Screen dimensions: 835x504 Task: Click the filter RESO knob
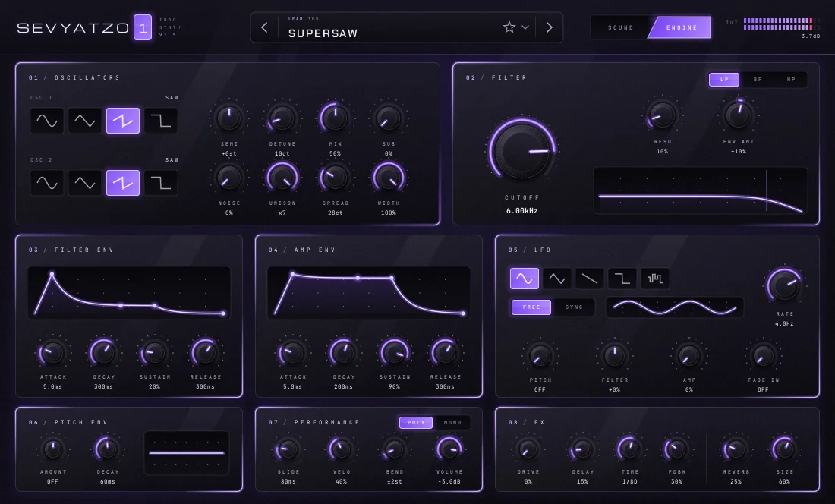coord(662,115)
